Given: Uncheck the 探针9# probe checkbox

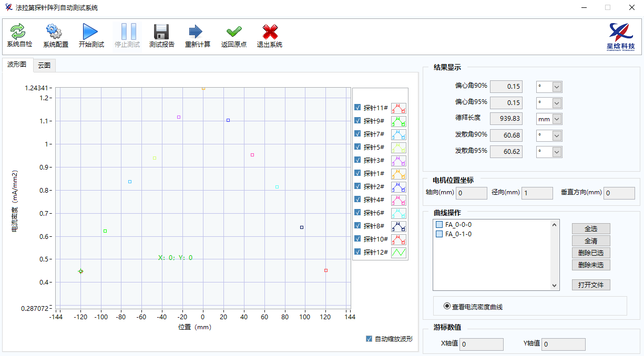Looking at the screenshot, I should (x=357, y=121).
